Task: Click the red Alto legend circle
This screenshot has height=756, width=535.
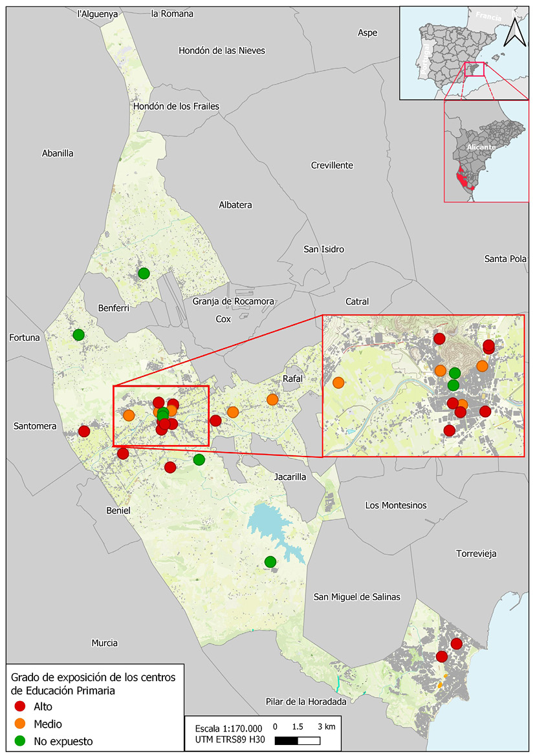Action: 20,707
